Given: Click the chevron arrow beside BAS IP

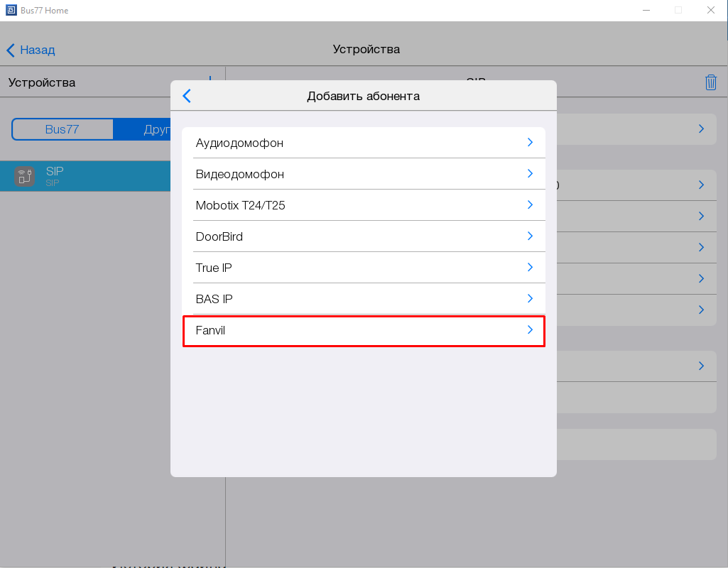Looking at the screenshot, I should 530,298.
